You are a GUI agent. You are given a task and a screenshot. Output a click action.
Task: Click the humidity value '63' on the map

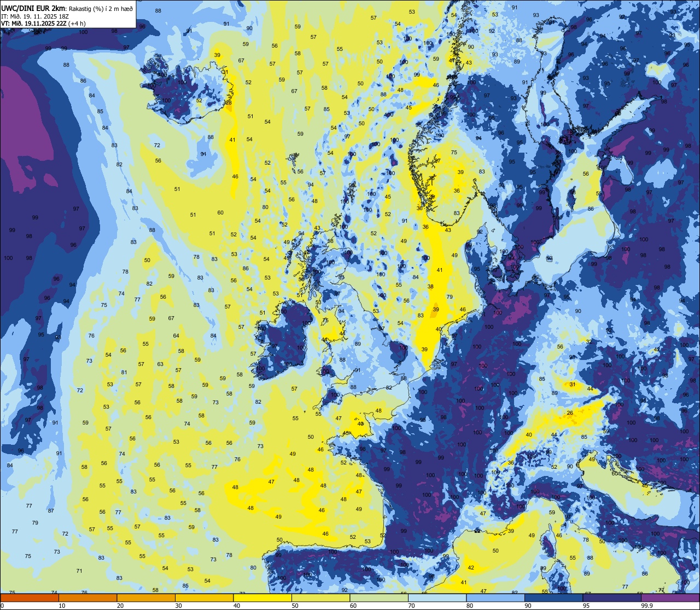(x=160, y=364)
